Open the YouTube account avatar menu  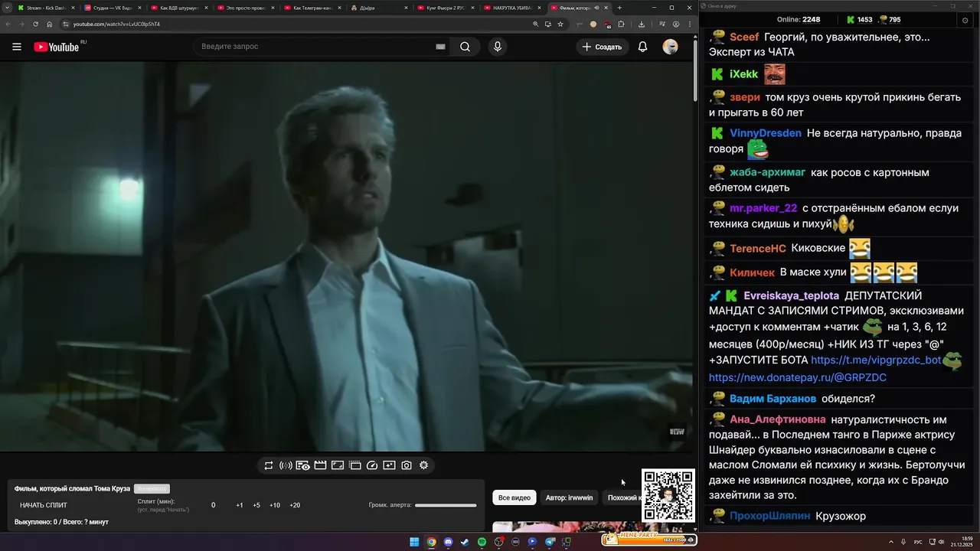pyautogui.click(x=670, y=47)
